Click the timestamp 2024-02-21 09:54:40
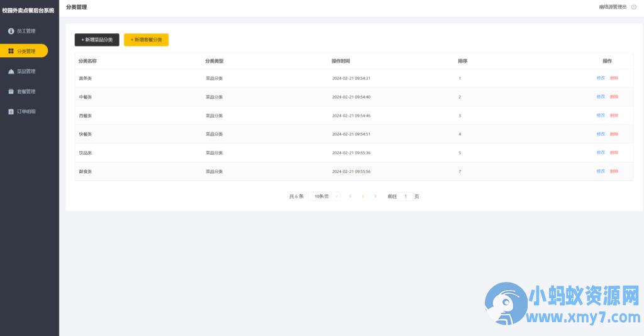Image resolution: width=644 pixels, height=336 pixels. (351, 97)
